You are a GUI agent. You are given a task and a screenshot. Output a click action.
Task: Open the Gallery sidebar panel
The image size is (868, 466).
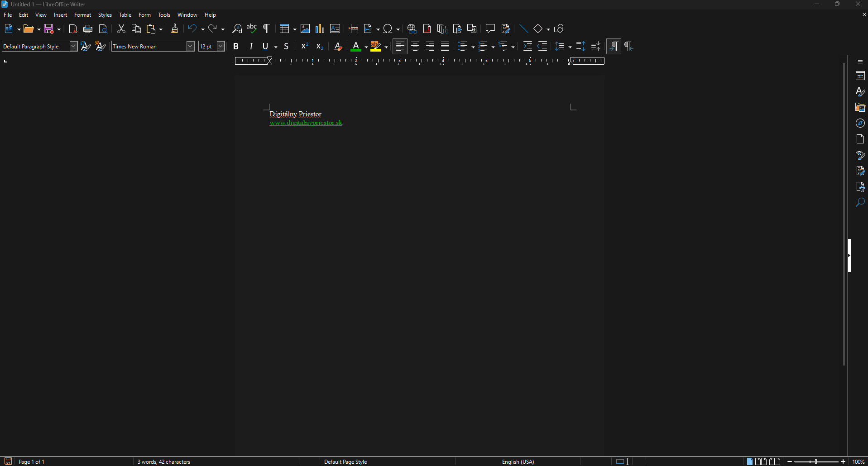860,108
